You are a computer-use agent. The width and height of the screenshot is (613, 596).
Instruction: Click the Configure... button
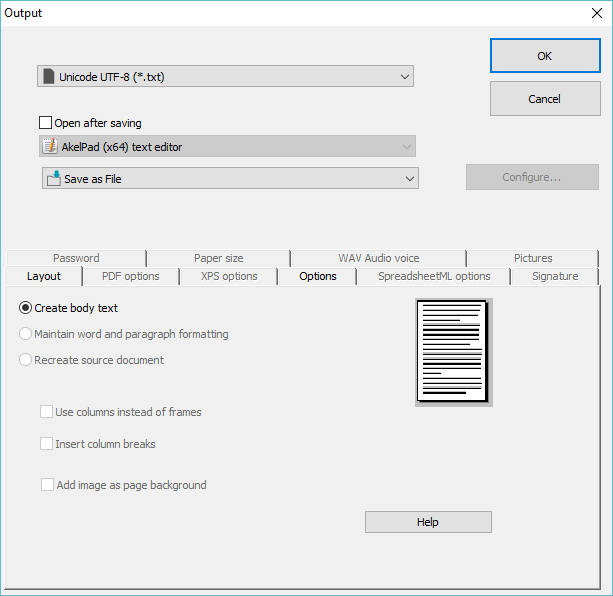pos(532,177)
